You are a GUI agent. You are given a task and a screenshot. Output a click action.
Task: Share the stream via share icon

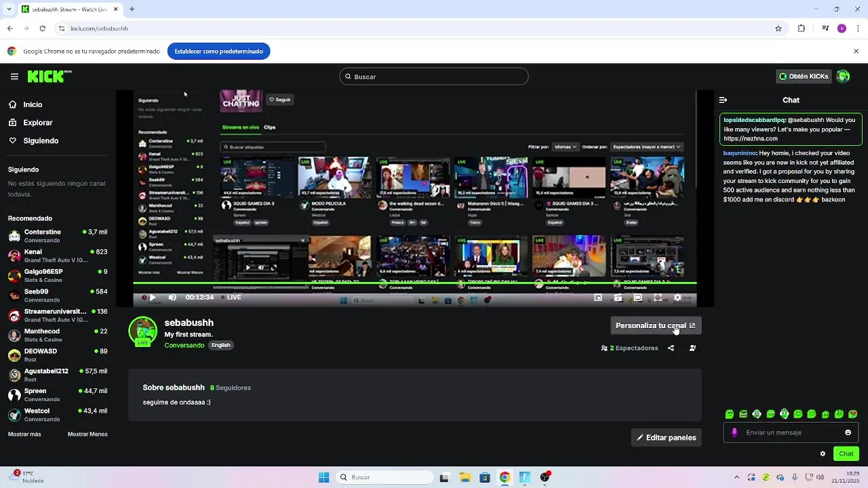(671, 348)
